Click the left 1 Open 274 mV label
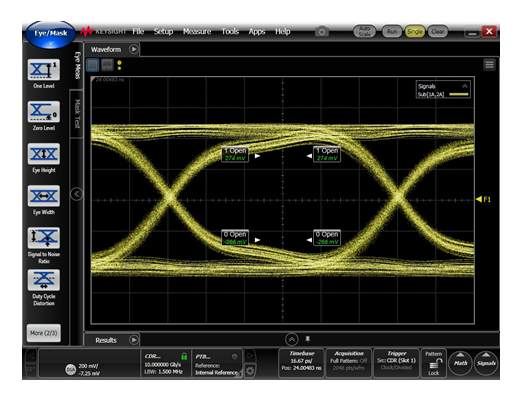Screen dimensions: 532x412 (x=235, y=154)
